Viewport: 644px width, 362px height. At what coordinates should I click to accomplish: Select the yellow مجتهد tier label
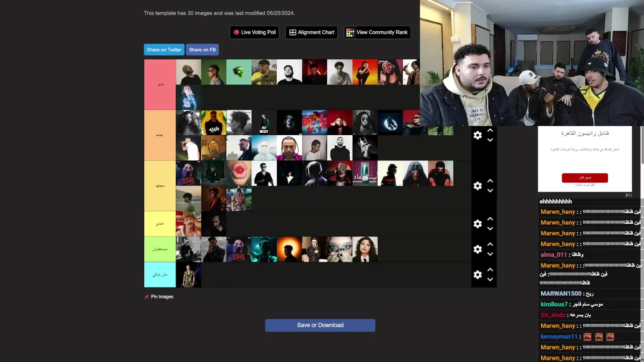160,186
